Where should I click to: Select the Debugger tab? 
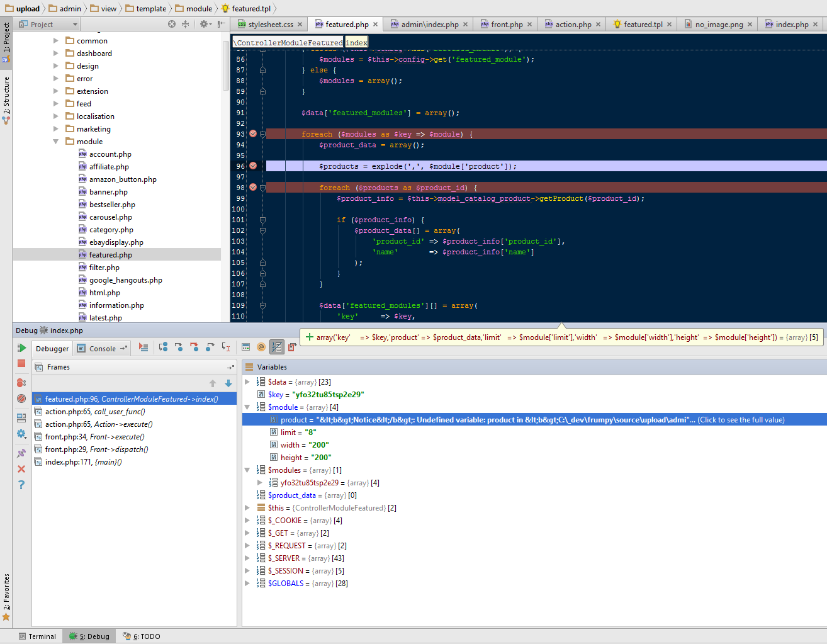pyautogui.click(x=52, y=349)
